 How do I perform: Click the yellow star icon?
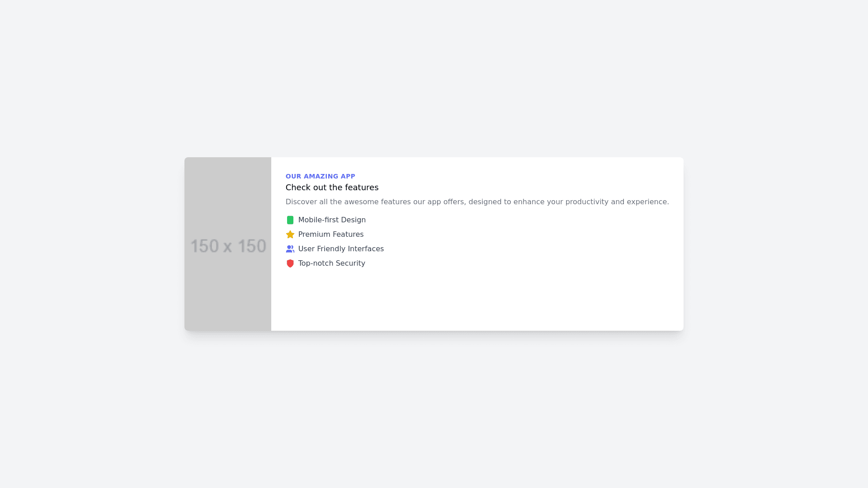(x=290, y=235)
